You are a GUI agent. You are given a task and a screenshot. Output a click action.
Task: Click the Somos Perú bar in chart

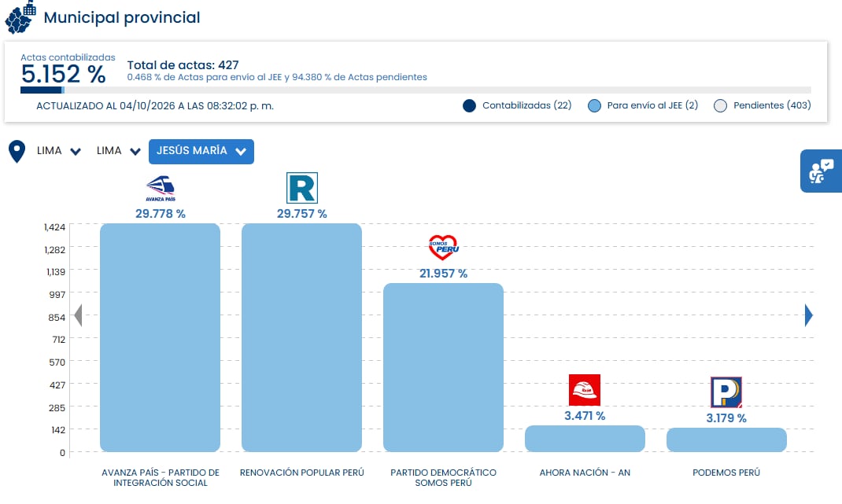click(444, 368)
